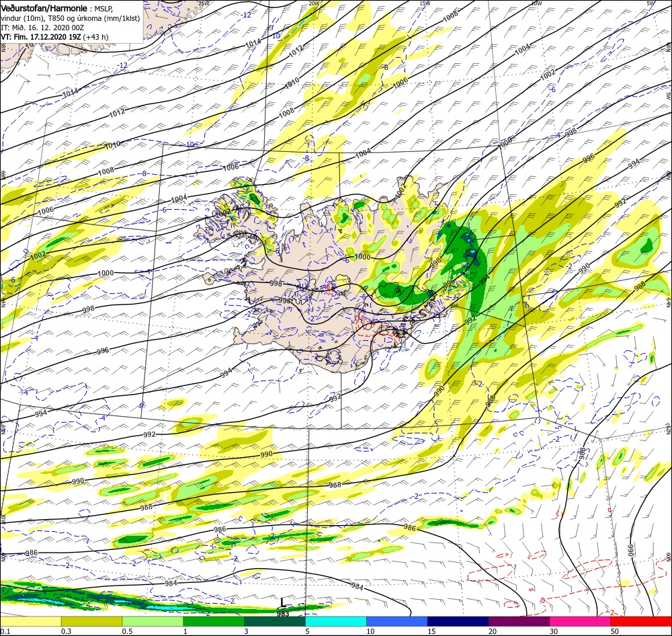Click the 'VT: Fim. 17.12.2020 19Z' valid time
Viewport: 672px width, 636px height.
click(x=41, y=37)
